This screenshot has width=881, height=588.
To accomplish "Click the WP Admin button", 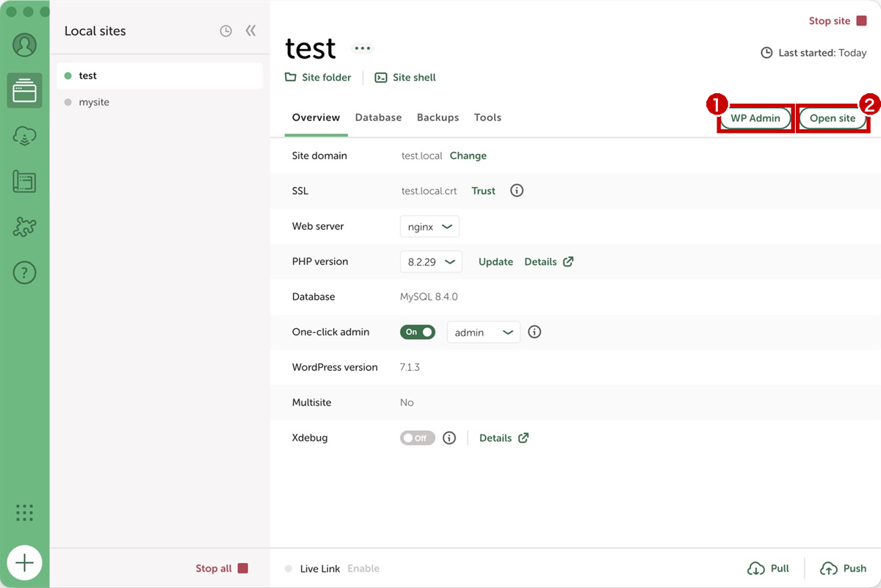I will tap(755, 118).
